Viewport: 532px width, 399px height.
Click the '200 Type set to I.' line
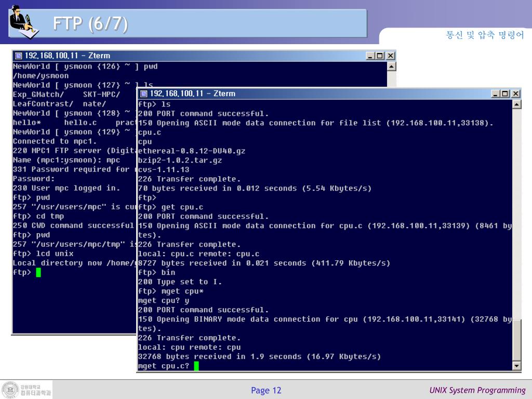[180, 282]
